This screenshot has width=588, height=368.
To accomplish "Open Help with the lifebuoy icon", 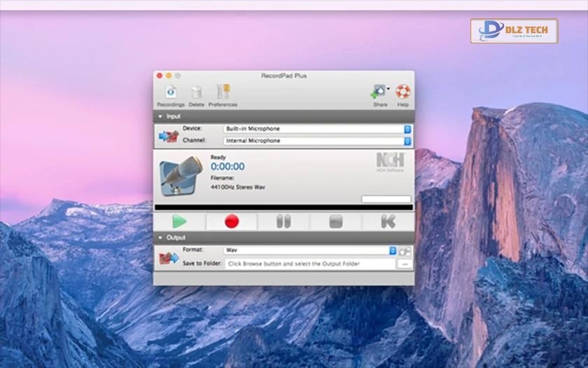I will coord(403,93).
